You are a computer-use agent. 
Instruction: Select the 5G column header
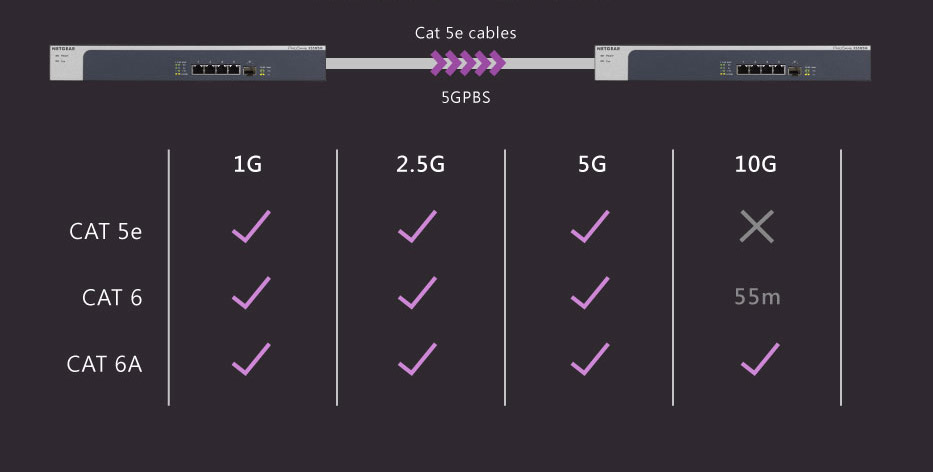[x=592, y=164]
